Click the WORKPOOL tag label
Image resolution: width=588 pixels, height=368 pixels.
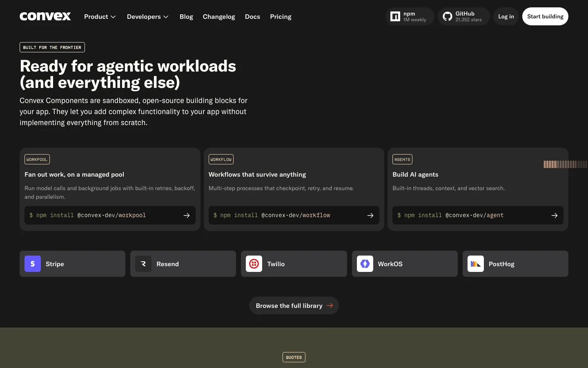[x=37, y=159]
